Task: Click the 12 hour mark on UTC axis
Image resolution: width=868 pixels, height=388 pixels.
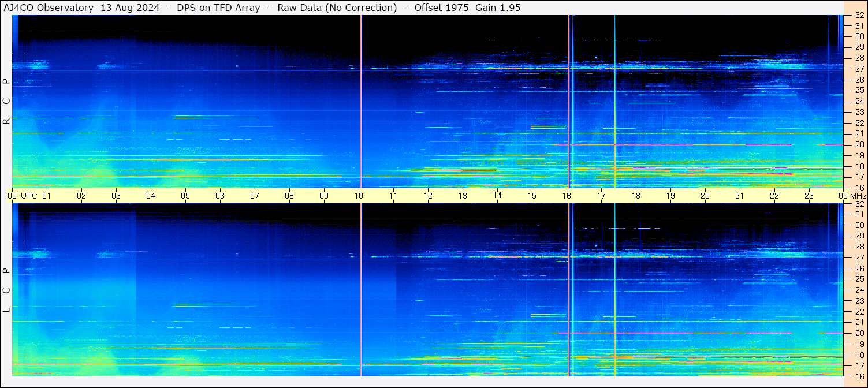Action: tap(428, 196)
